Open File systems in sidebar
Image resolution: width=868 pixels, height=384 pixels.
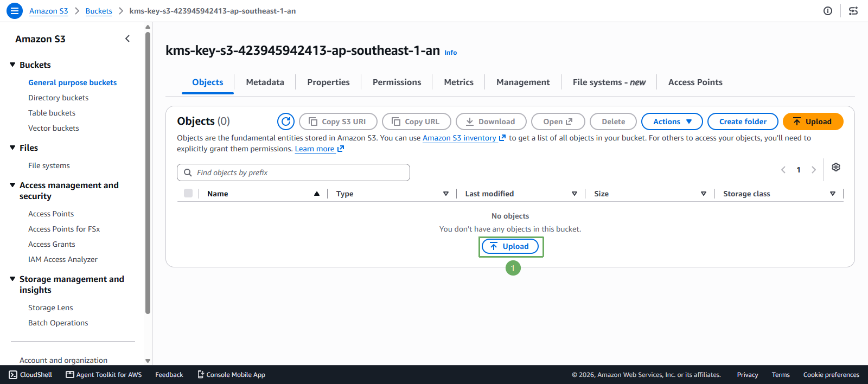(x=49, y=165)
